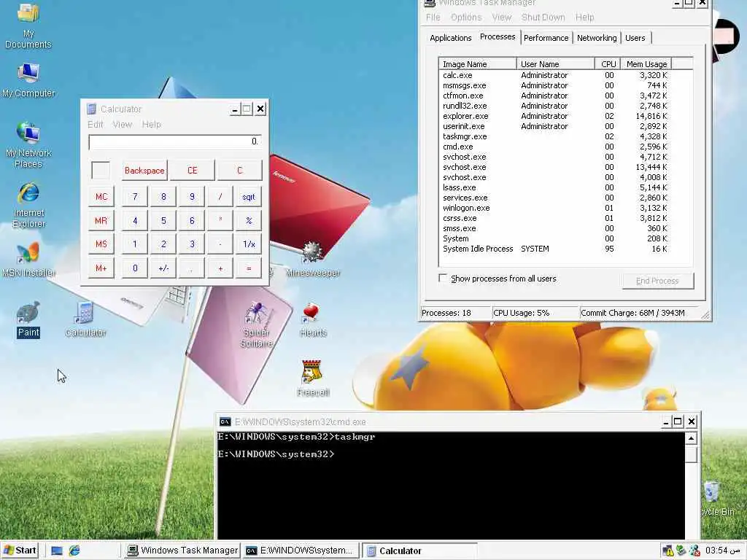Click Calculator MC memory clear button
Viewport: 747px width, 560px height.
click(101, 197)
